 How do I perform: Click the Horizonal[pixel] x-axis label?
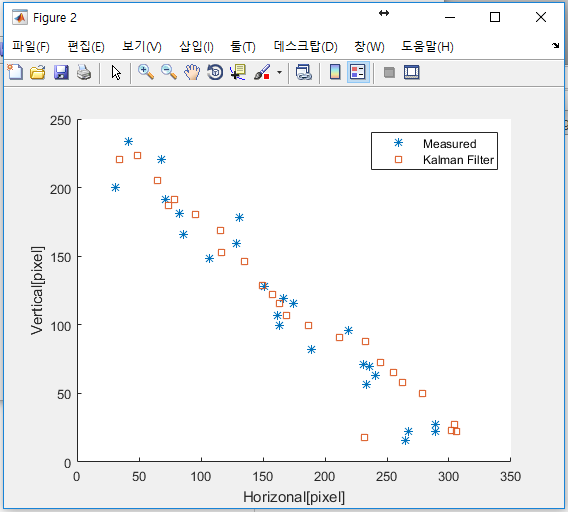pos(294,497)
